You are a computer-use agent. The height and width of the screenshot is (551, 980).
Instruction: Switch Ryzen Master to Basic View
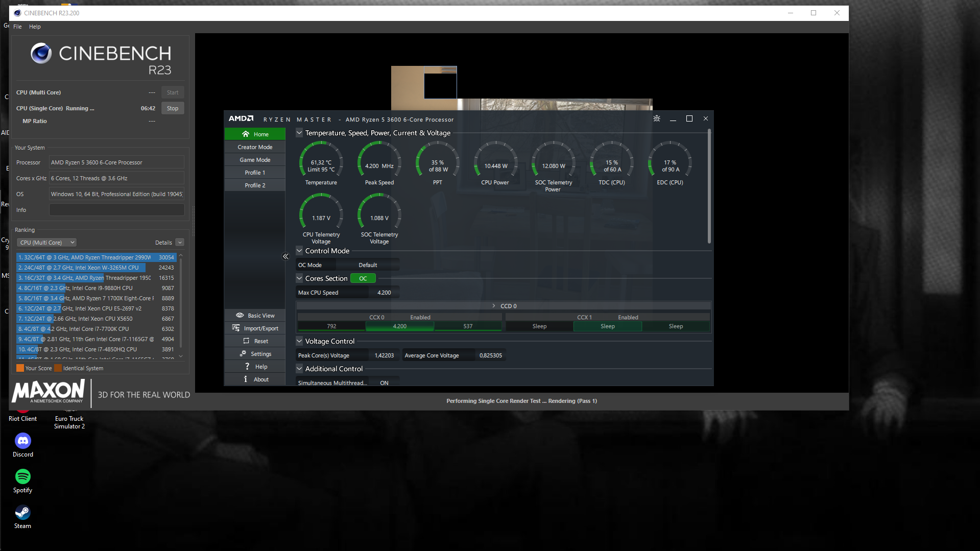coord(255,316)
